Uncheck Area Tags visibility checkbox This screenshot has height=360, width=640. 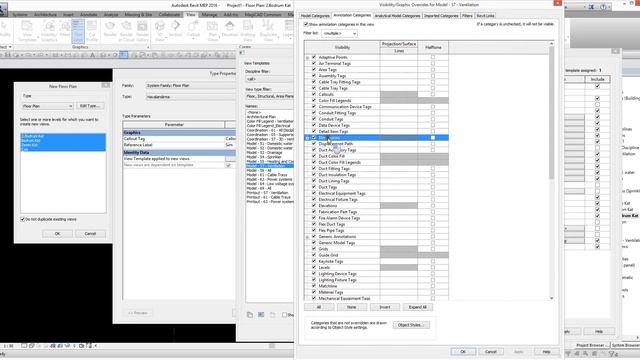314,69
